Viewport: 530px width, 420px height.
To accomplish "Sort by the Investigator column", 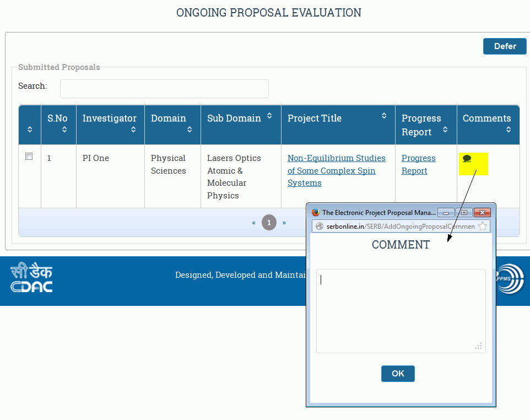I will pos(133,130).
